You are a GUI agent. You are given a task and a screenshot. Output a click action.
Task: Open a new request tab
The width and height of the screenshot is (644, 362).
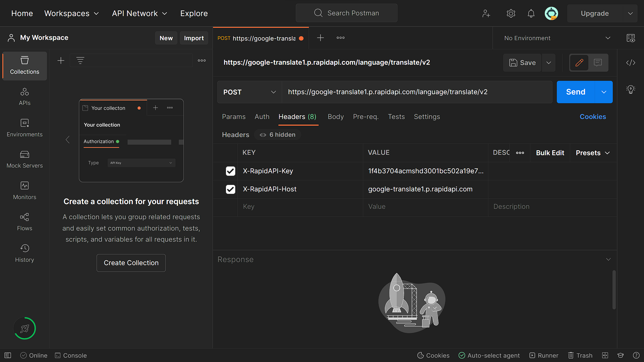pos(320,38)
